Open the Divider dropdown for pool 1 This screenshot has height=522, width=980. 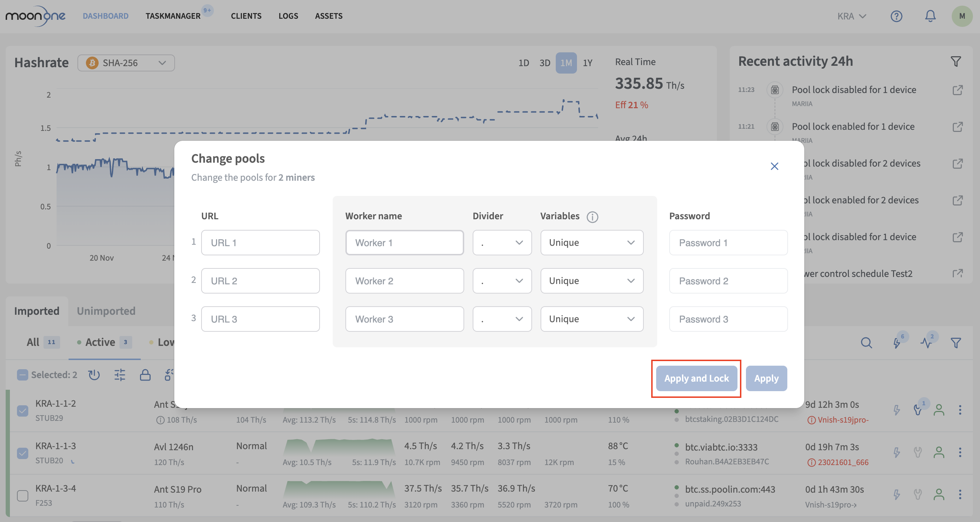[502, 243]
